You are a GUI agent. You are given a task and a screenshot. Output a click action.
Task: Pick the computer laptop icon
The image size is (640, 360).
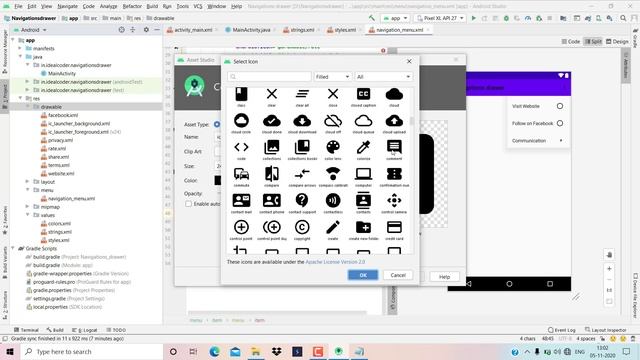pyautogui.click(x=363, y=174)
